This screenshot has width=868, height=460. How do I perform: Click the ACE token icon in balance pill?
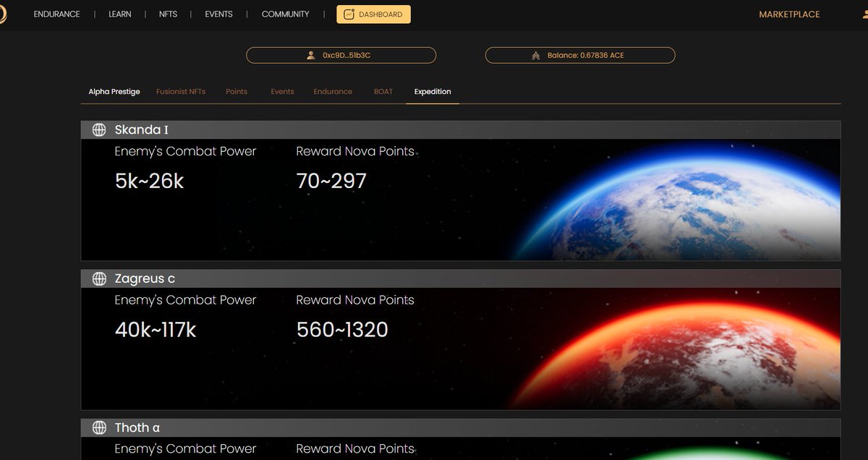(536, 55)
